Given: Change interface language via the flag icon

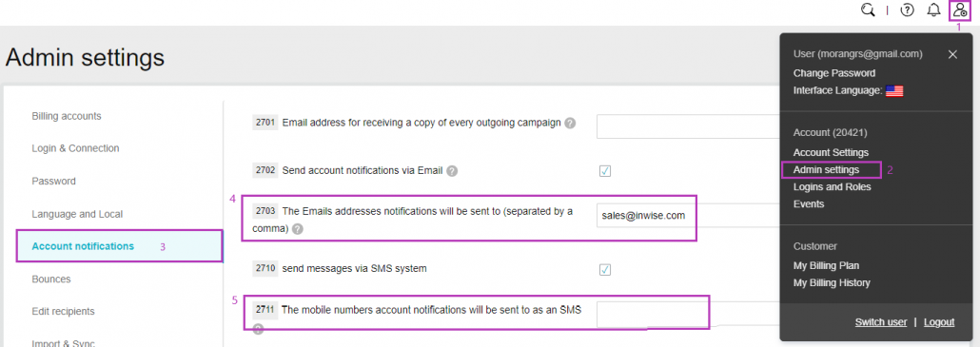Looking at the screenshot, I should (x=894, y=90).
